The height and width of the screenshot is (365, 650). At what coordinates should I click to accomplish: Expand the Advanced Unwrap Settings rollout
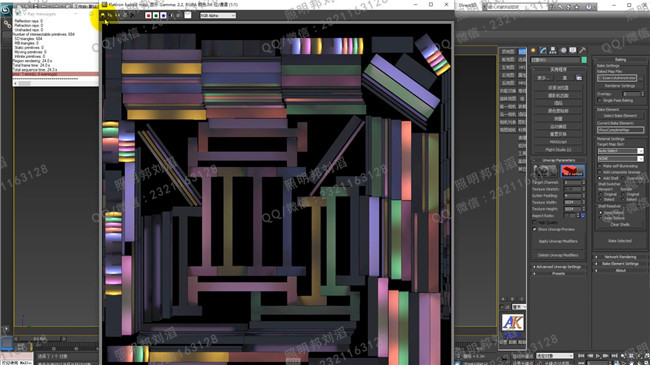[x=559, y=267]
